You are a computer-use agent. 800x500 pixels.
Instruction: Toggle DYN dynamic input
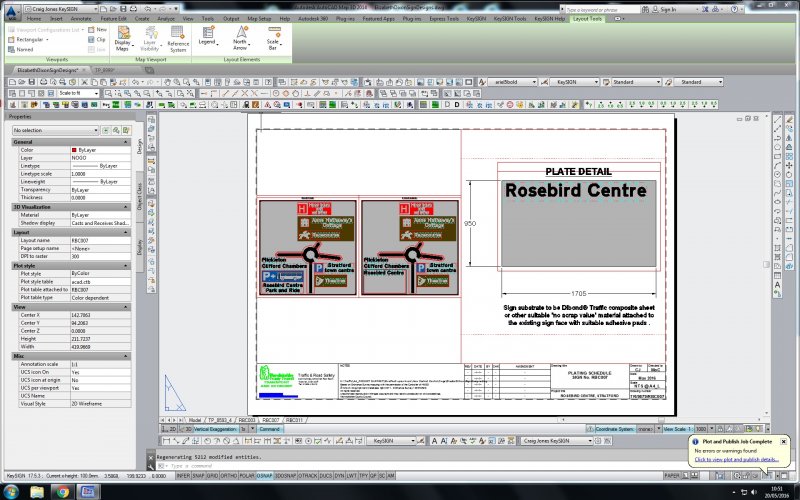[339, 476]
